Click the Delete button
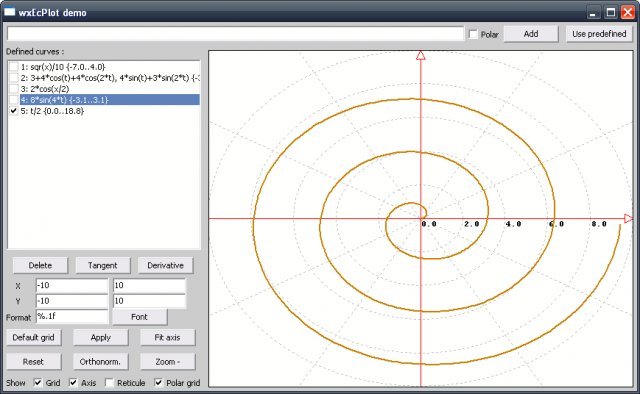The image size is (640, 394). pyautogui.click(x=40, y=265)
